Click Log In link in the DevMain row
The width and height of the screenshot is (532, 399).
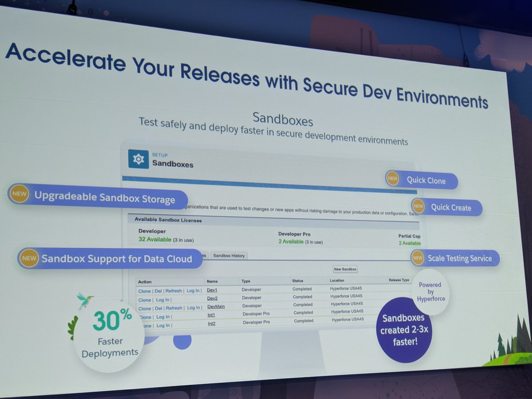point(193,308)
